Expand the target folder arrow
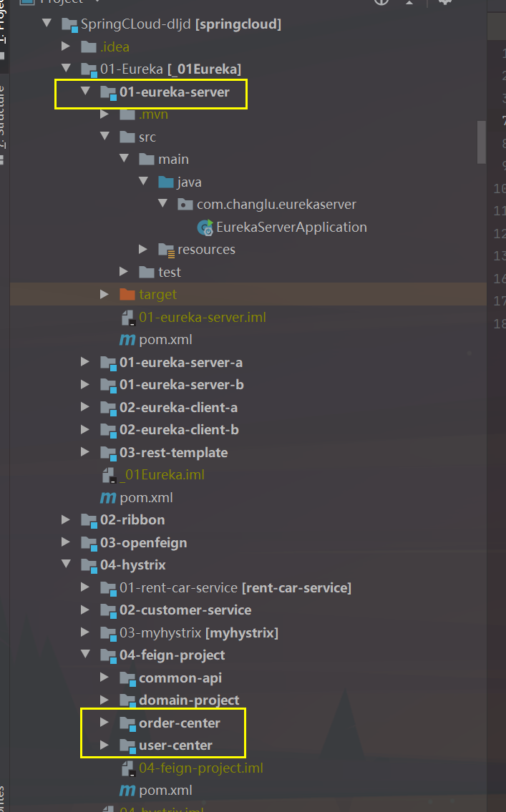506x812 pixels. [x=104, y=294]
